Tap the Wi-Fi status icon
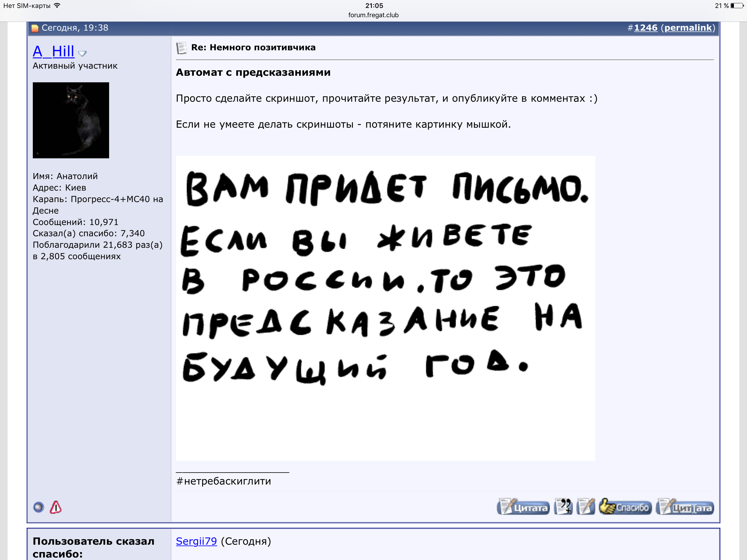 coord(57,5)
